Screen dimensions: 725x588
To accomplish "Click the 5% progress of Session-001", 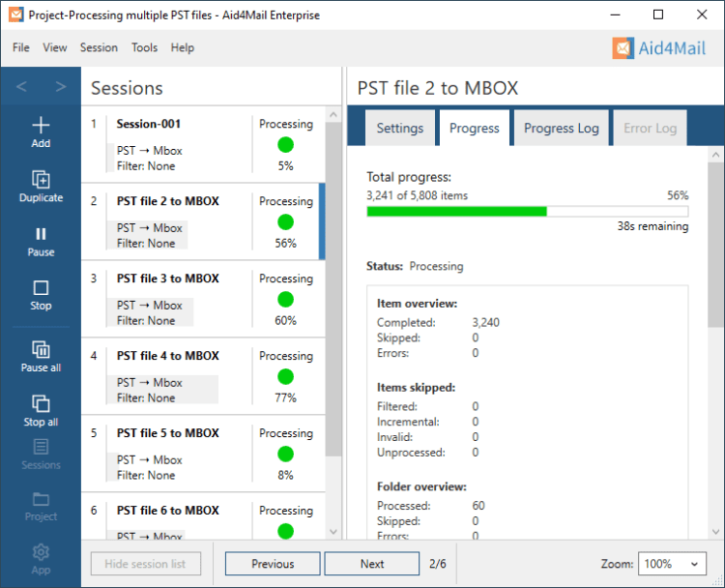I will pos(285,166).
